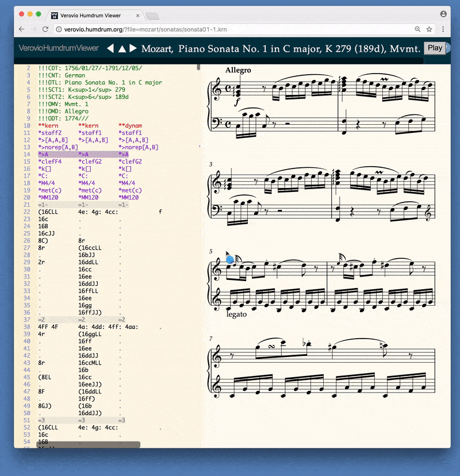Click the '(16CLL' token on line 22
This screenshot has height=476, width=460.
tap(48, 212)
